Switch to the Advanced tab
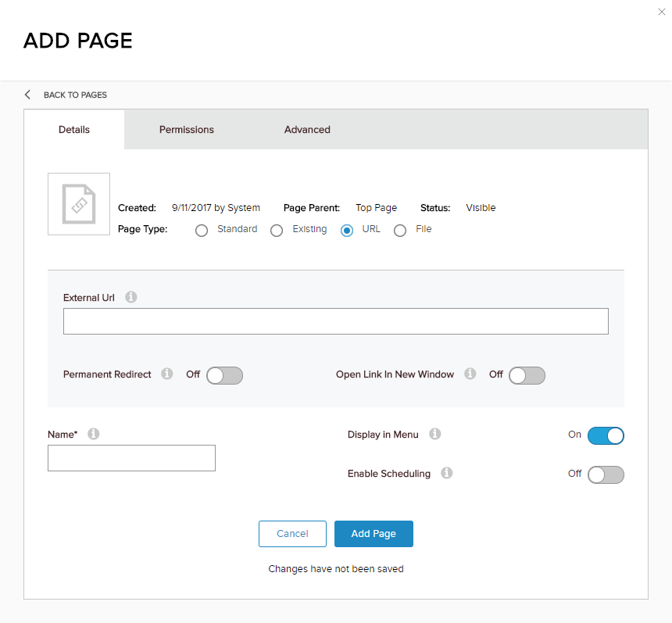 coord(307,130)
